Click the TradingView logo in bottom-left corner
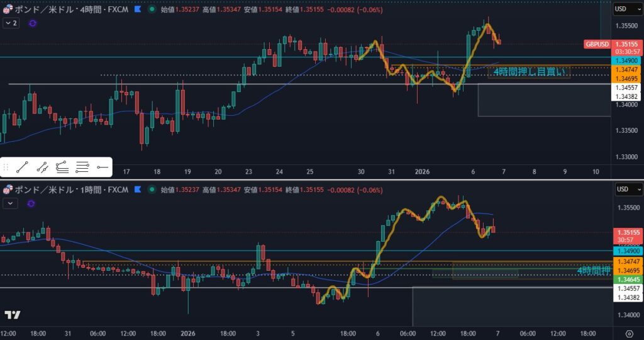The width and height of the screenshot is (644, 340). (x=12, y=314)
